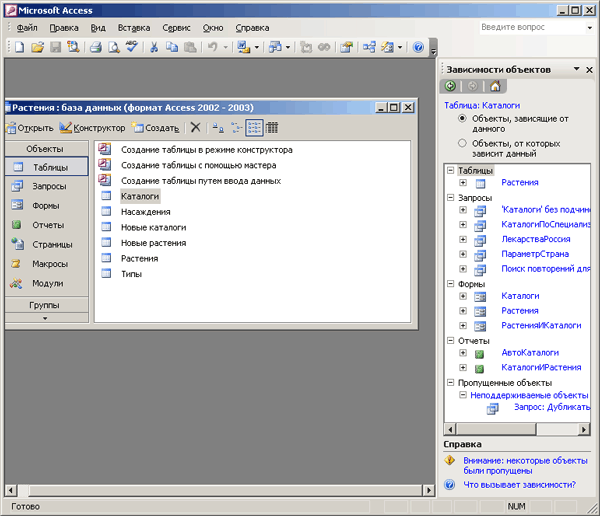Click the Print icon in toolbar

click(96, 47)
